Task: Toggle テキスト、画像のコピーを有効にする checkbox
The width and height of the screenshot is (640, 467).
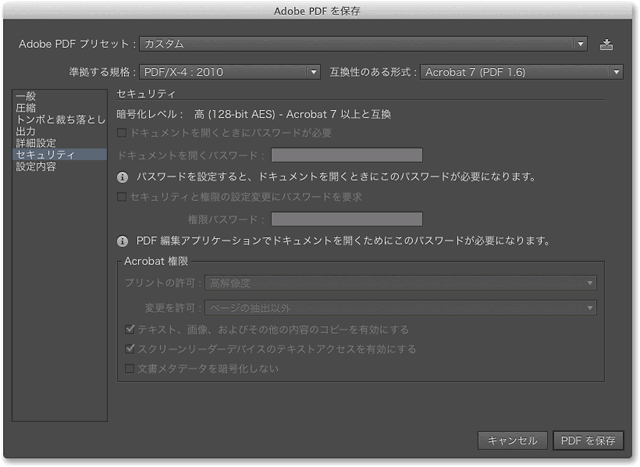Action: [x=129, y=329]
